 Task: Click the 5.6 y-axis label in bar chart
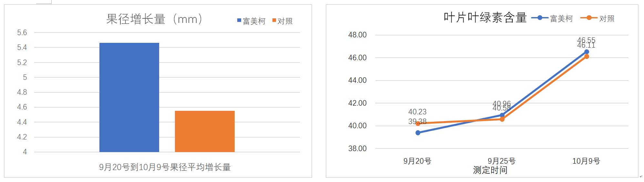click(22, 33)
